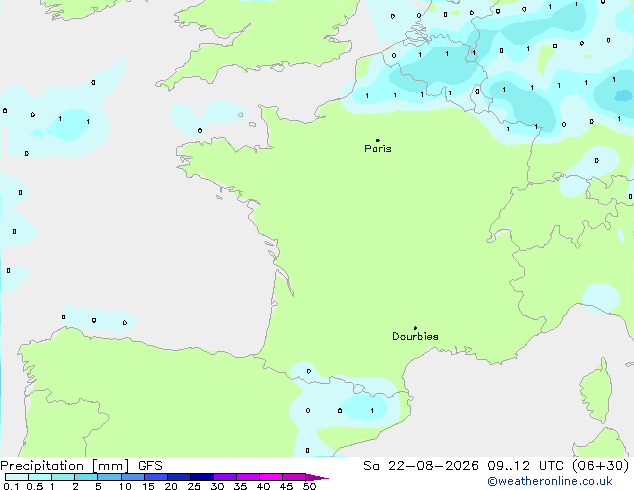Click the GFS model label
The image size is (634, 490).
point(150,466)
